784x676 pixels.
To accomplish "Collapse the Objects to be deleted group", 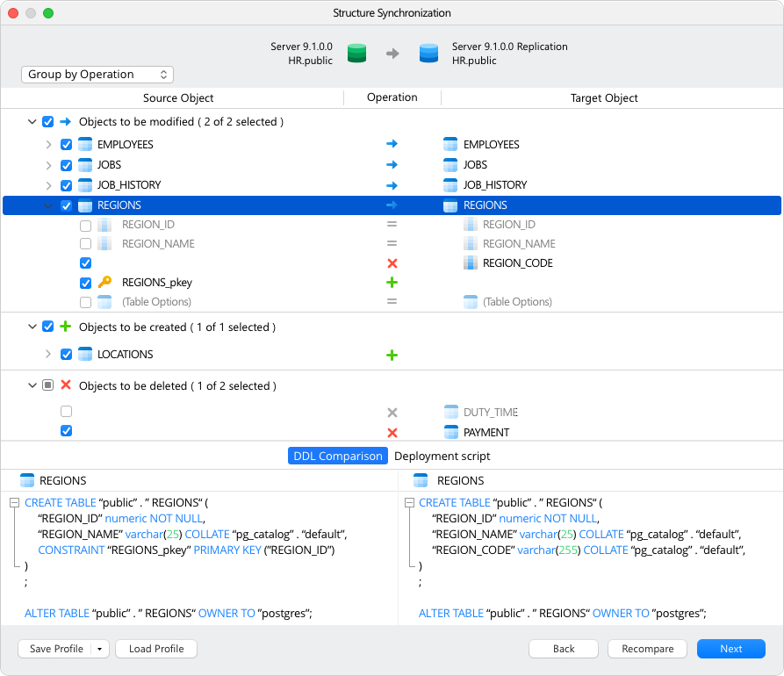I will coord(32,385).
